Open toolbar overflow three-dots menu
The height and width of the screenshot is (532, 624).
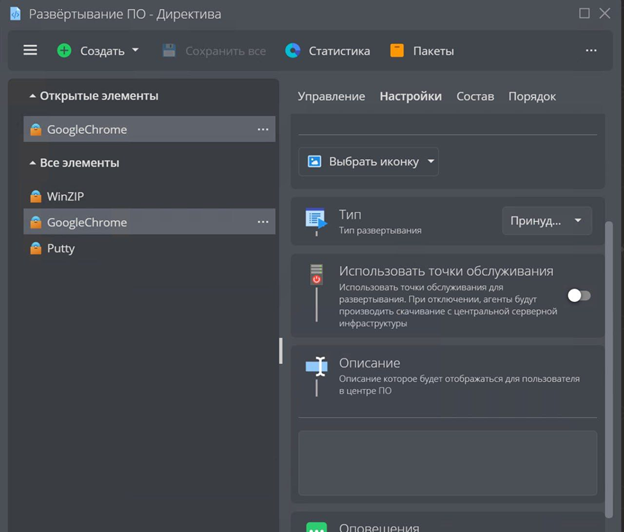[x=591, y=51]
